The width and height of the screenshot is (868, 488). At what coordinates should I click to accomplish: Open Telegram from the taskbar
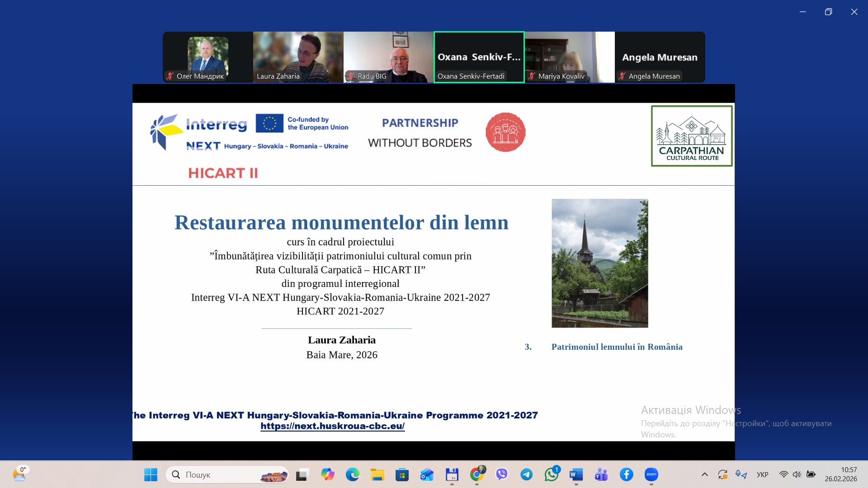tap(527, 475)
